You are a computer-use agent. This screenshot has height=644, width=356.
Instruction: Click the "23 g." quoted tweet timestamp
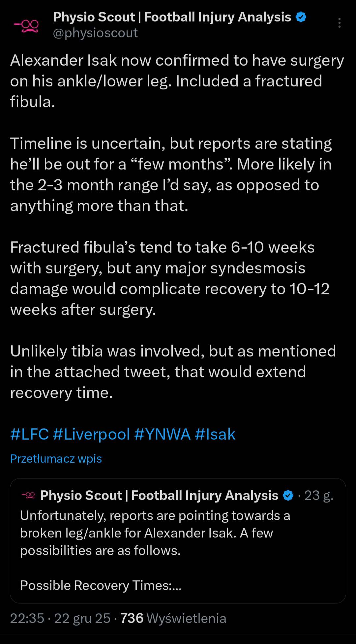tap(318, 495)
